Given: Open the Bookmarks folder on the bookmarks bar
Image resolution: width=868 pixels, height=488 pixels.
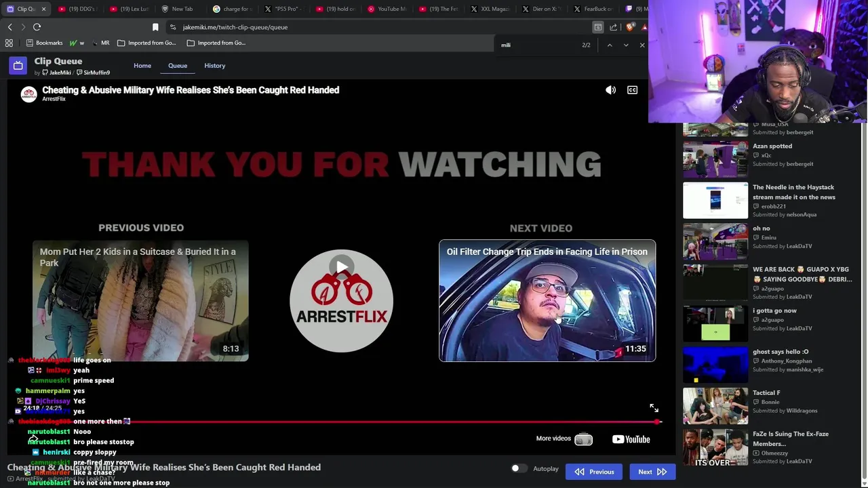Looking at the screenshot, I should [44, 43].
